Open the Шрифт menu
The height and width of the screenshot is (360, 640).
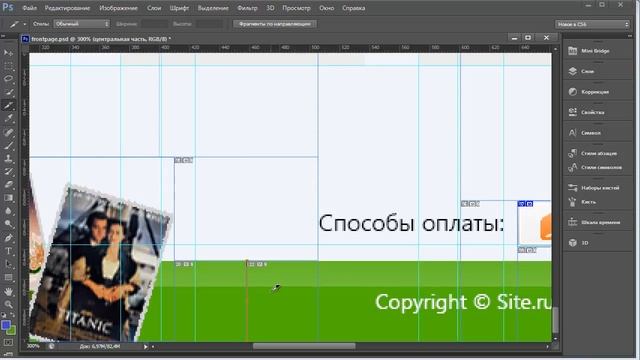coord(179,8)
